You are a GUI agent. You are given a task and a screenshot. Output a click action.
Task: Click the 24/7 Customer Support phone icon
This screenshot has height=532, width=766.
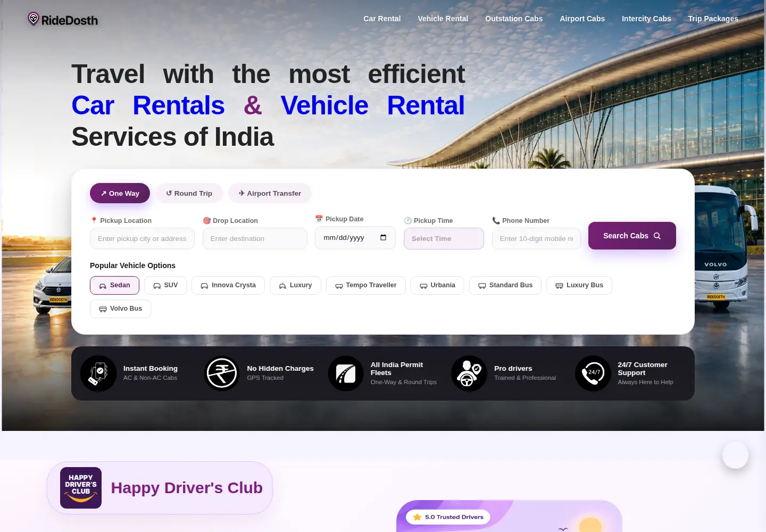pos(593,373)
